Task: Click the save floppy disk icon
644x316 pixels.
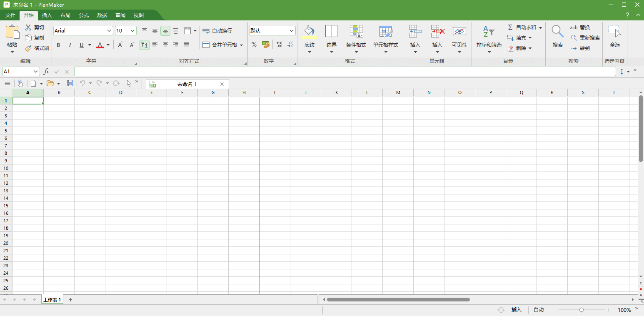Action: pos(70,83)
